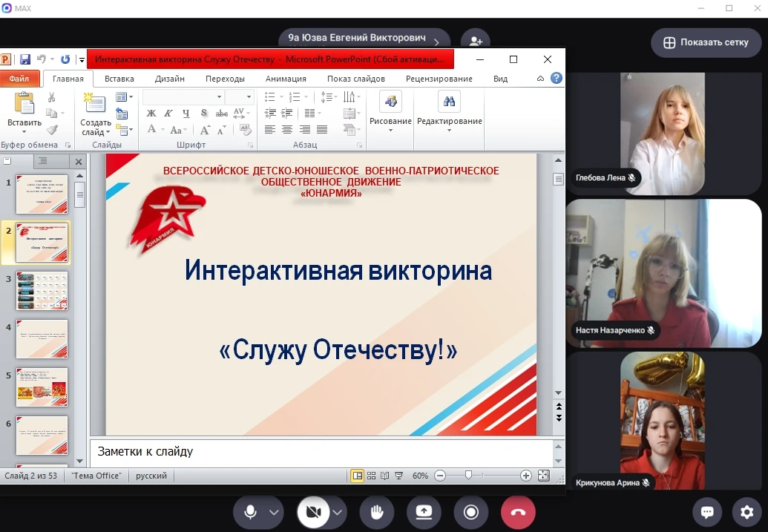768x532 pixels.
Task: Toggle text shadow S formatting
Action: [204, 114]
